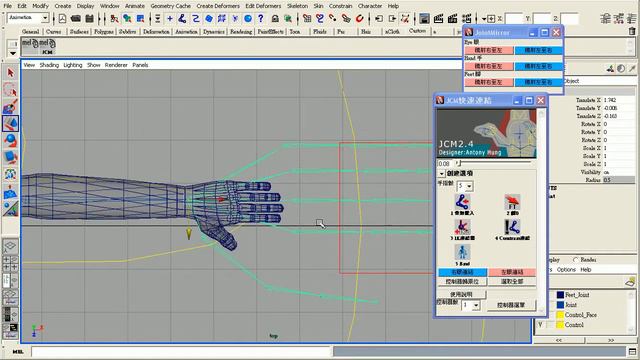This screenshot has width=640, height=360.
Task: Switch to the Animation shelf tab
Action: (186, 31)
